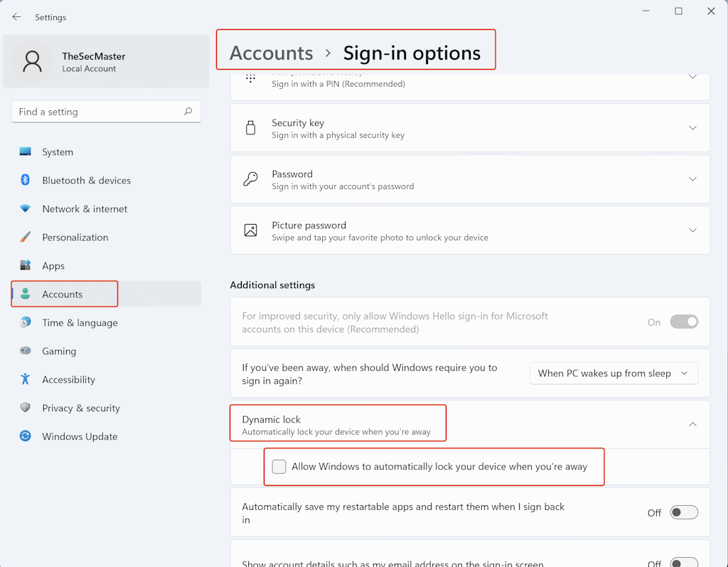Click the Apps icon in sidebar

25,265
